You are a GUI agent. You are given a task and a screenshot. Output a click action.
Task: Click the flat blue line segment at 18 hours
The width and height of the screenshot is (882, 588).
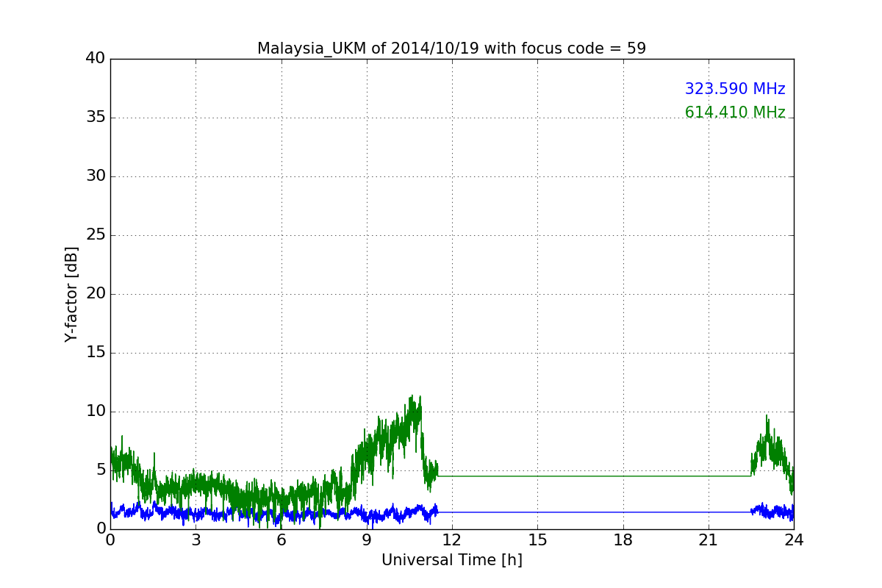coord(623,512)
